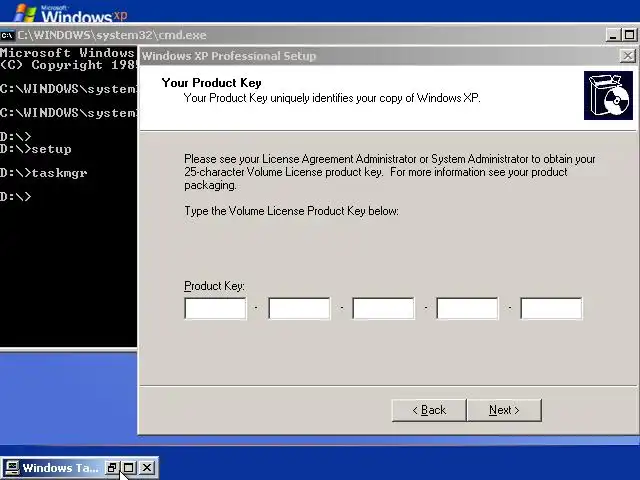
Task: Click the Windows Task Manager minimized window icon
Action: point(12,468)
